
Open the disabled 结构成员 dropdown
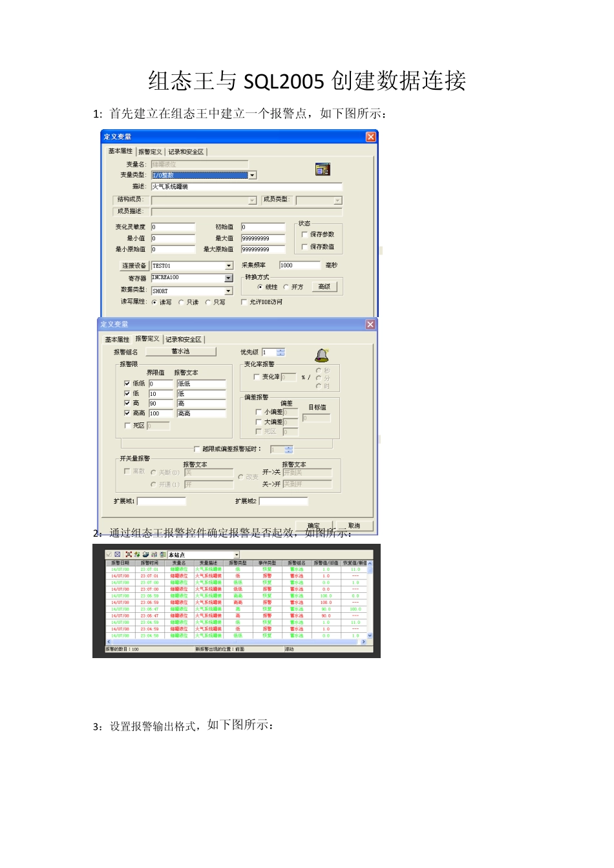tap(253, 200)
